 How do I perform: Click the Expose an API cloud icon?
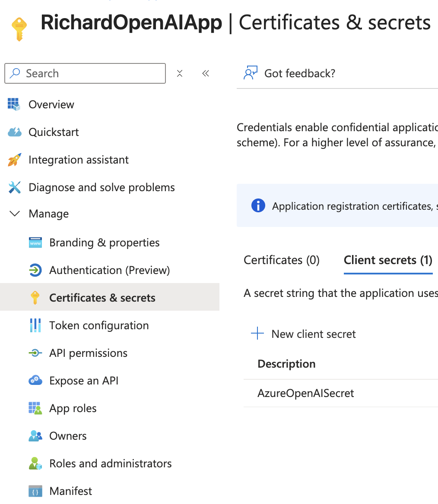[35, 381]
